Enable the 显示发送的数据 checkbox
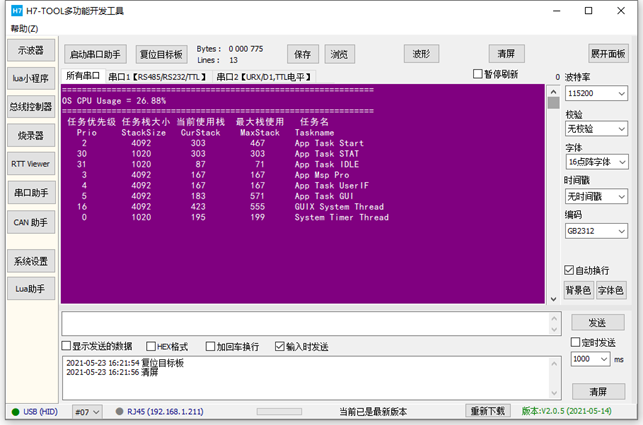Screen dimensions: 643x425 pos(66,346)
